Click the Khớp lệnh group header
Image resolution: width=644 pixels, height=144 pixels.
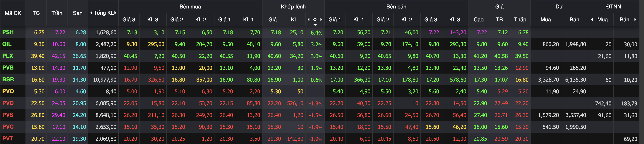[x=293, y=7]
